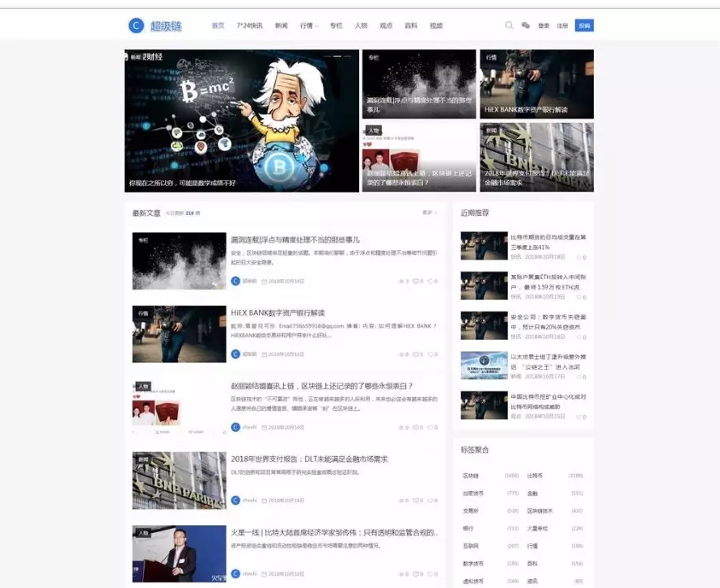The height and width of the screenshot is (588, 720).
Task: Click the 超级链 logo icon
Action: click(x=136, y=26)
